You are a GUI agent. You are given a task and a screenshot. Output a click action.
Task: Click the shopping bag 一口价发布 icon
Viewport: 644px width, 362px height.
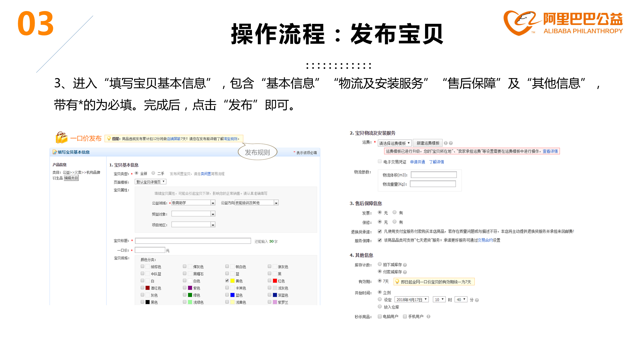[x=61, y=138]
